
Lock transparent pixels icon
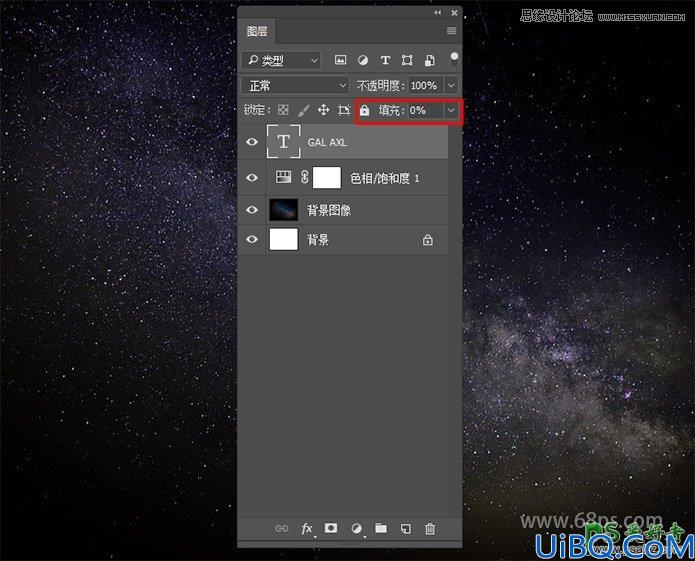(x=283, y=110)
